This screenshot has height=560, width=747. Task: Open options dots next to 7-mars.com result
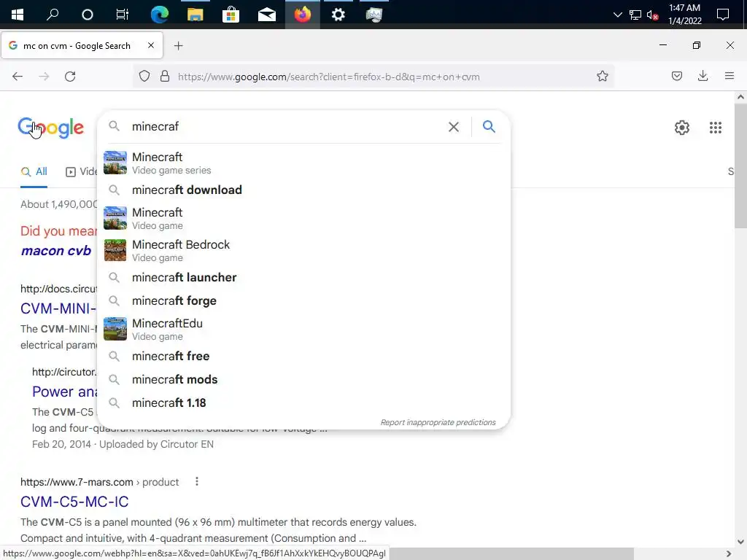pos(197,481)
